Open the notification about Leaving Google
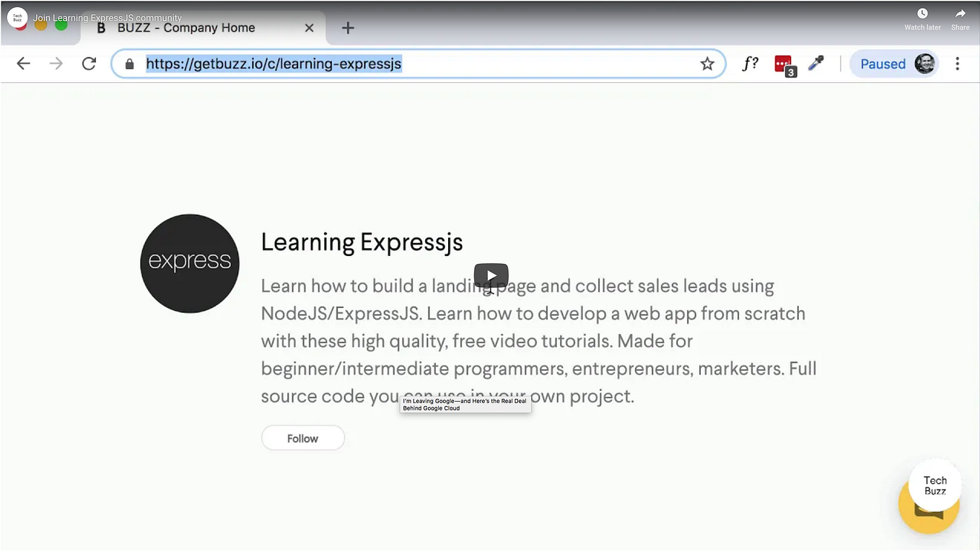 465,404
